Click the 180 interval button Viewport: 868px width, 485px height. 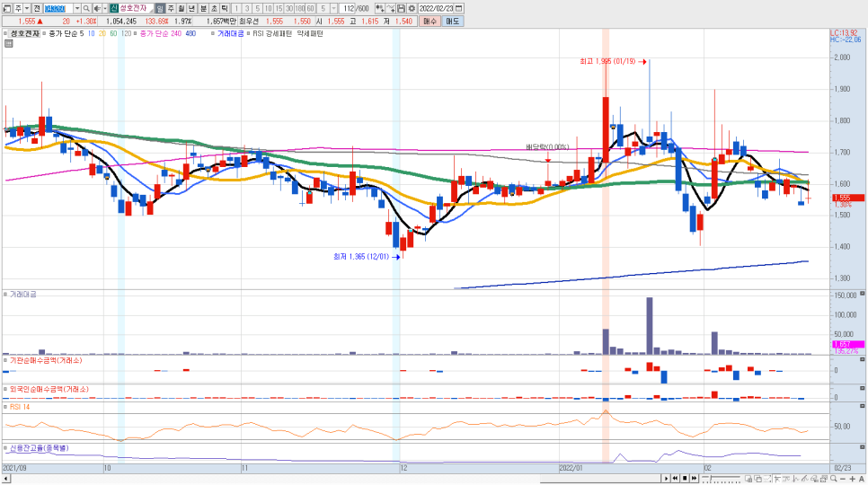point(299,8)
